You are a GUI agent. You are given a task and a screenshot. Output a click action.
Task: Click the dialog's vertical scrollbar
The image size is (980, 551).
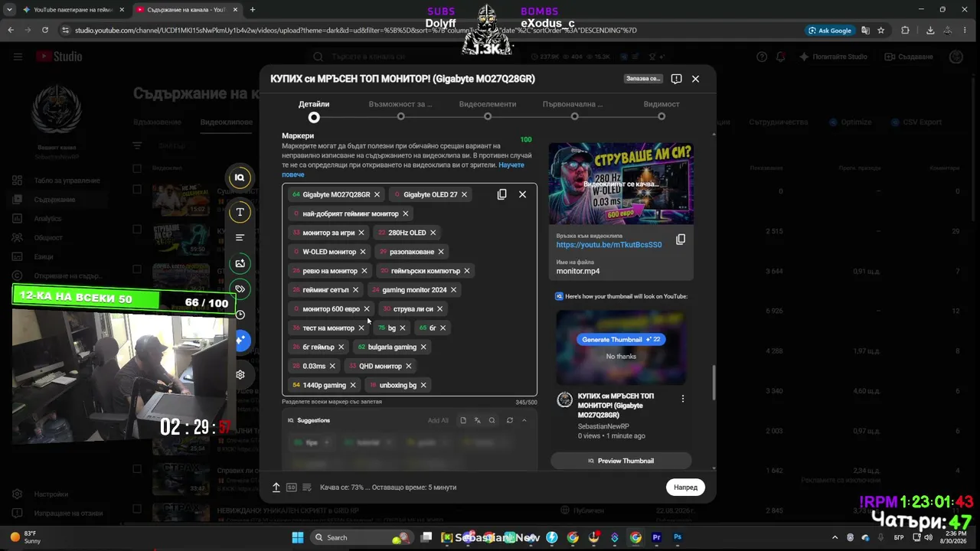tap(714, 381)
